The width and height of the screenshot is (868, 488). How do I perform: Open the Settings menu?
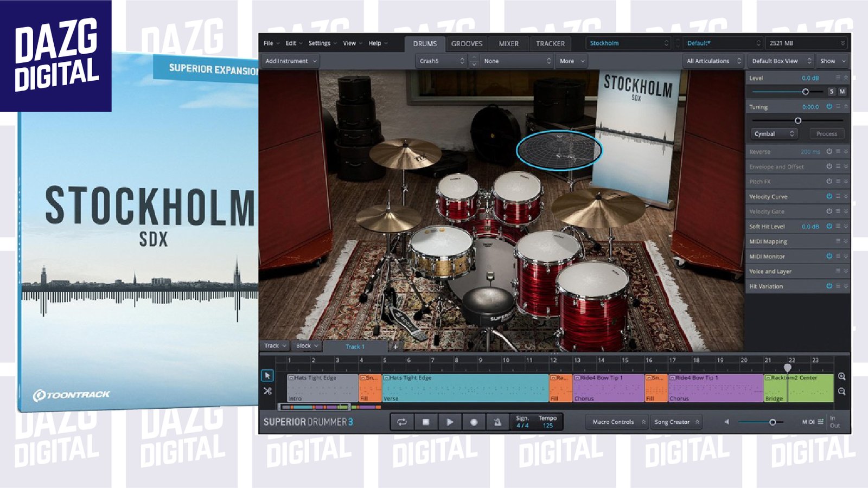(x=322, y=43)
